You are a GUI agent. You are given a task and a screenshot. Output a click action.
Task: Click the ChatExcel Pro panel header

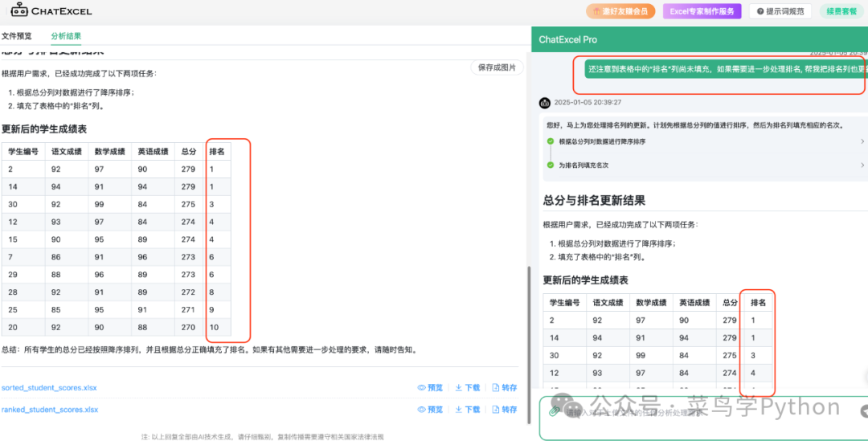click(x=700, y=40)
